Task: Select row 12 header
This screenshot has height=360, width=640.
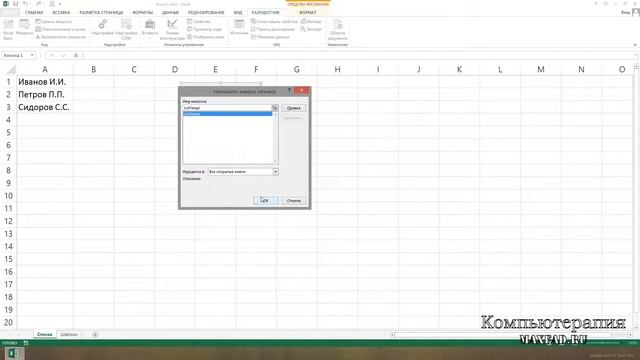Action: pyautogui.click(x=8, y=221)
